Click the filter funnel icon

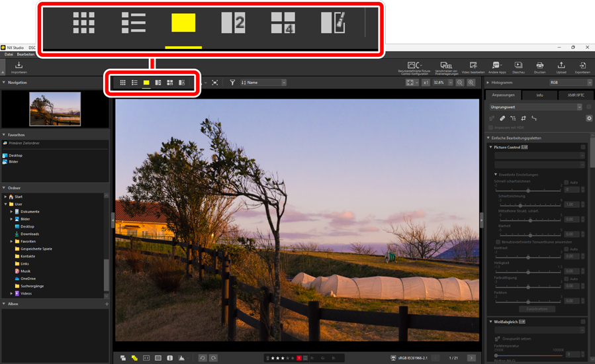(232, 83)
